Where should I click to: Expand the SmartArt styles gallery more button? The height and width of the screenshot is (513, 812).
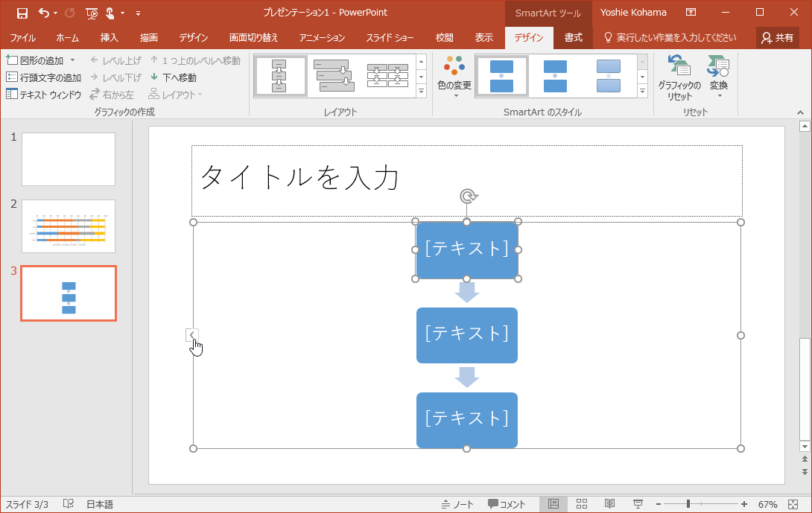coord(642,92)
